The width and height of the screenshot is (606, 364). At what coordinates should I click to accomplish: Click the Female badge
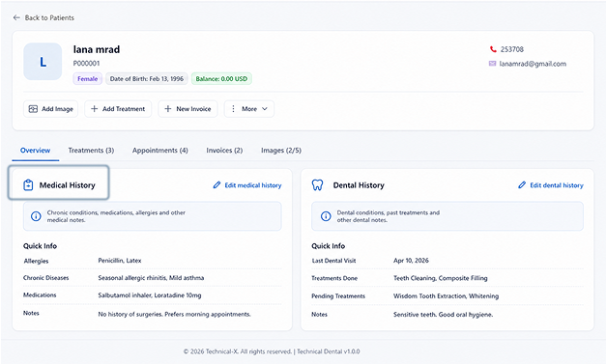(x=87, y=79)
